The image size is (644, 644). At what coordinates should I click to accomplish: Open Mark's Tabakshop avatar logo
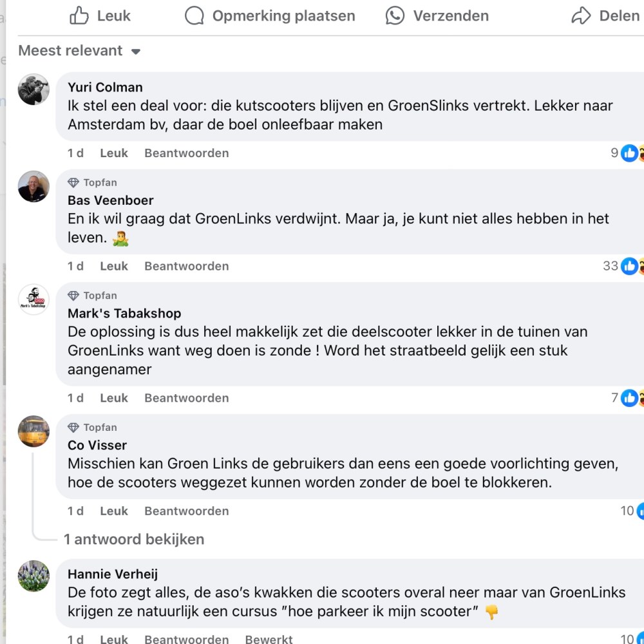tap(33, 299)
